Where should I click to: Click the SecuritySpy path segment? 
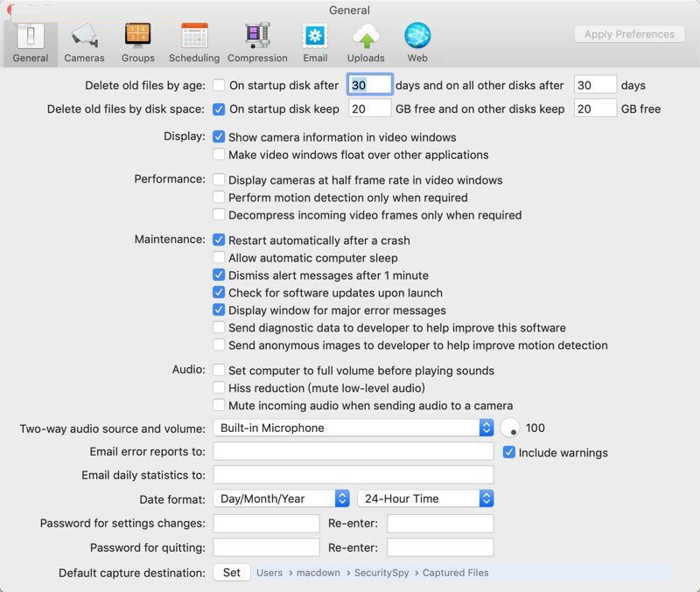click(x=381, y=573)
